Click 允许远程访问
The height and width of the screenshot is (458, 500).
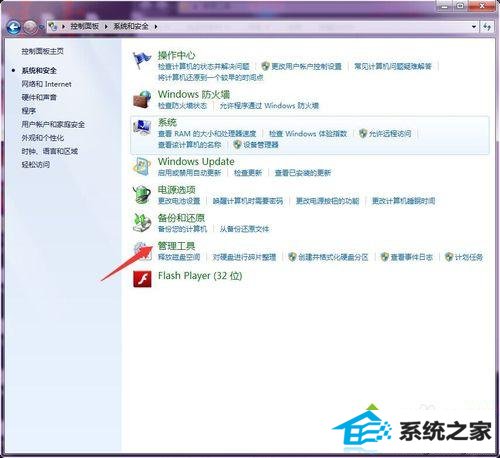[x=390, y=134]
